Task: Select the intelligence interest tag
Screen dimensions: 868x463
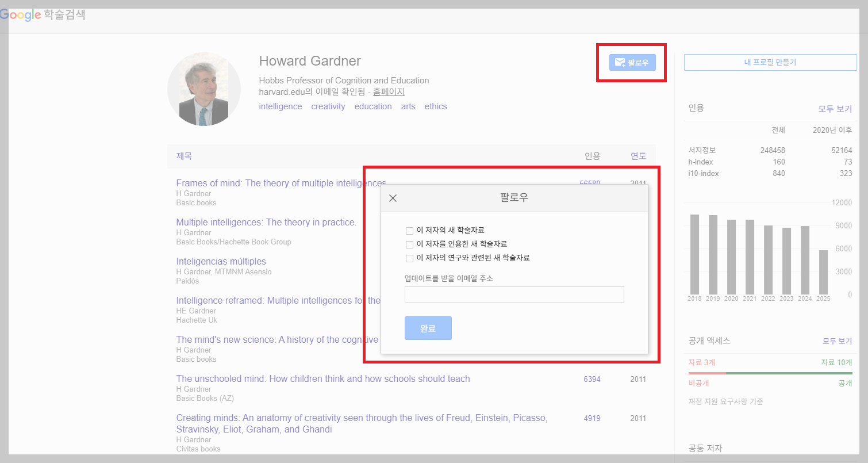Action: 280,106
